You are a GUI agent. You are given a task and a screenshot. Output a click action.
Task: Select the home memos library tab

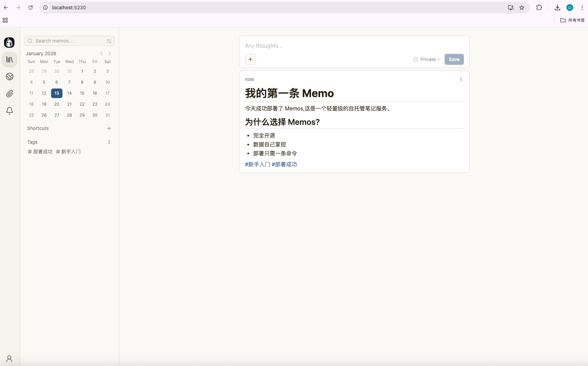10,60
